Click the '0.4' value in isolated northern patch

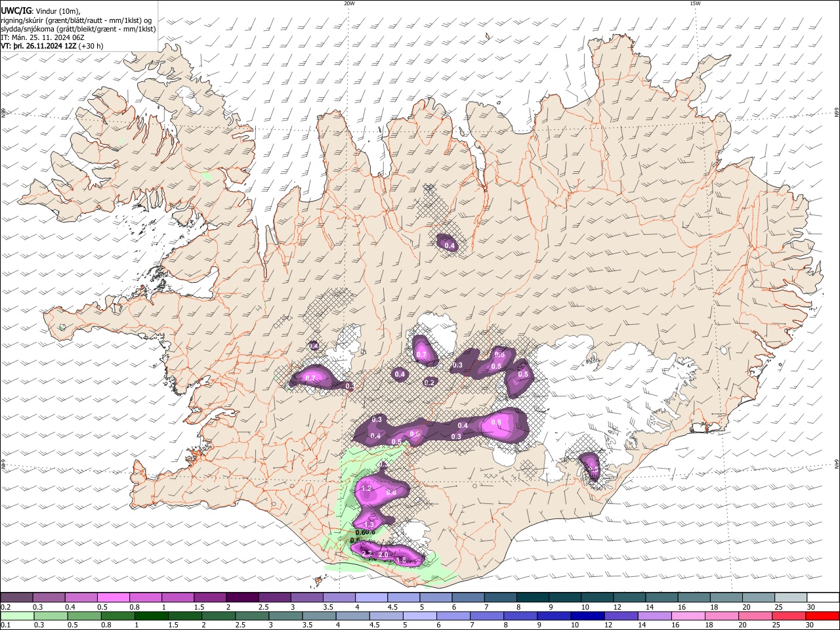450,246
